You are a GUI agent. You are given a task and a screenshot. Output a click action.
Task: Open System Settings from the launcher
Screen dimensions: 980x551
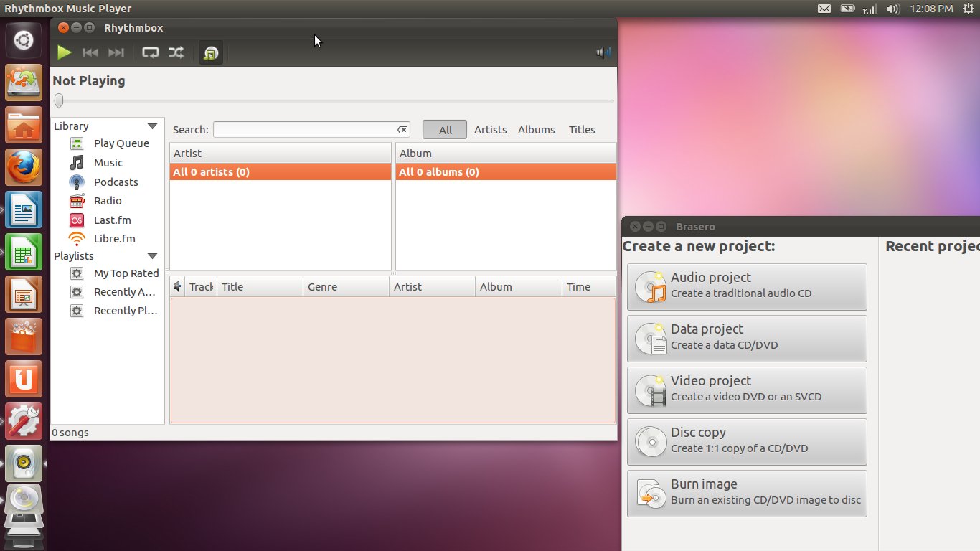(24, 421)
